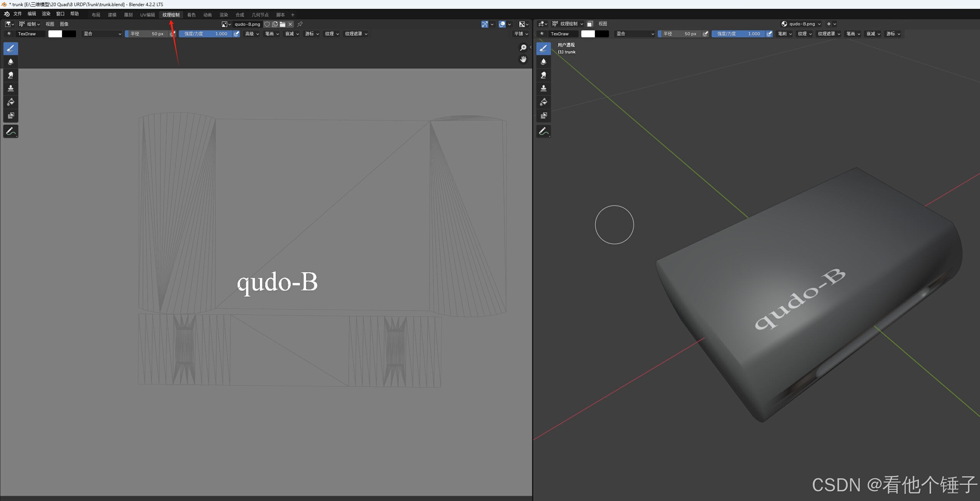Toggle radius pressure sensitivity in 3D viewport
The width and height of the screenshot is (980, 501).
705,34
